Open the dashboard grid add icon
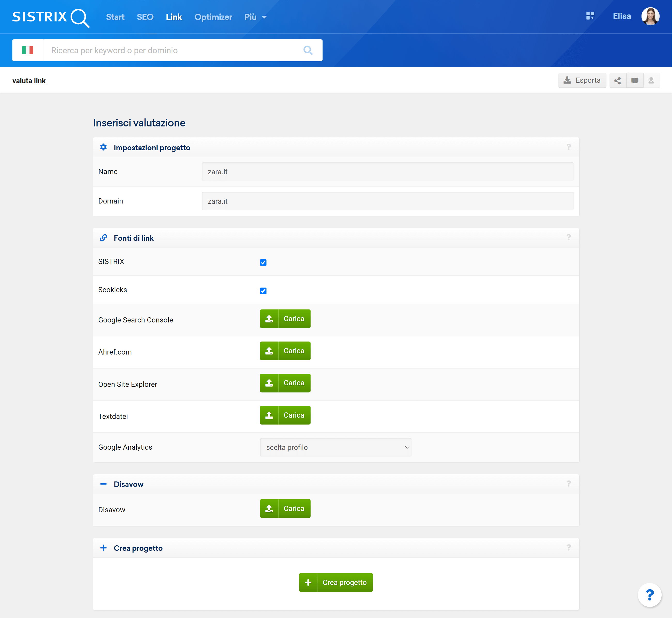The width and height of the screenshot is (672, 618). (590, 16)
